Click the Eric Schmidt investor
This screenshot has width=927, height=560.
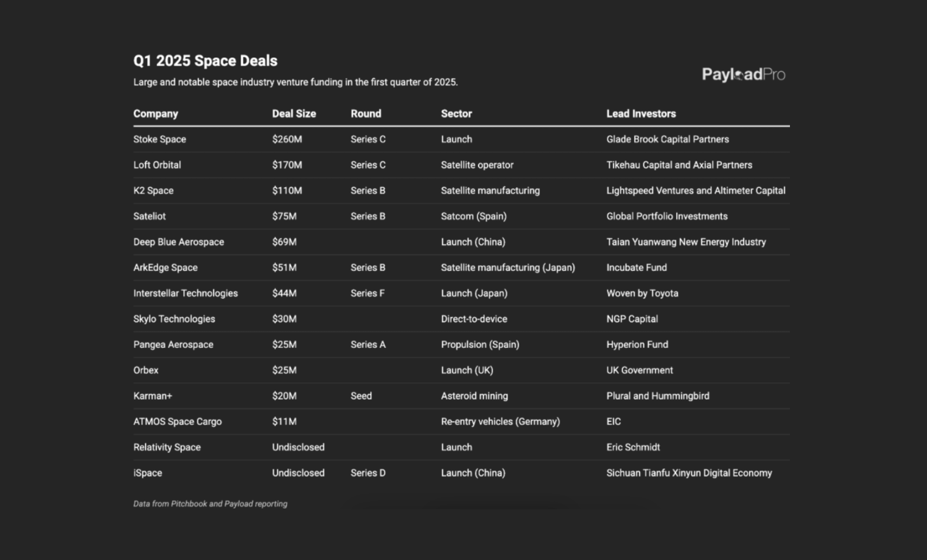pos(633,447)
